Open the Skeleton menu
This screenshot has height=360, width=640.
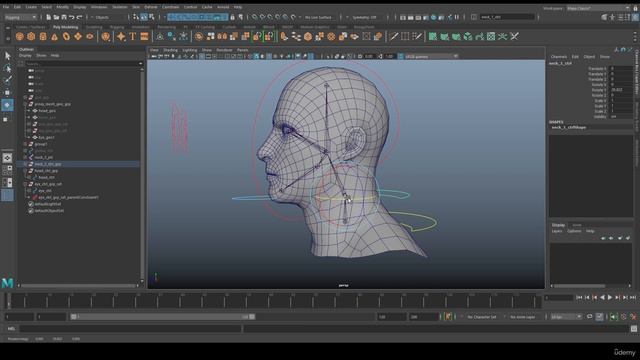tap(120, 7)
